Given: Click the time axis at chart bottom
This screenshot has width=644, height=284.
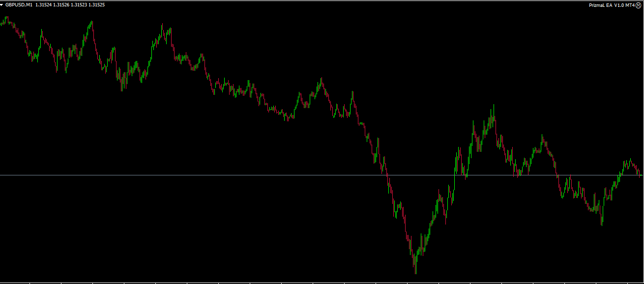Looking at the screenshot, I should pos(320,283).
